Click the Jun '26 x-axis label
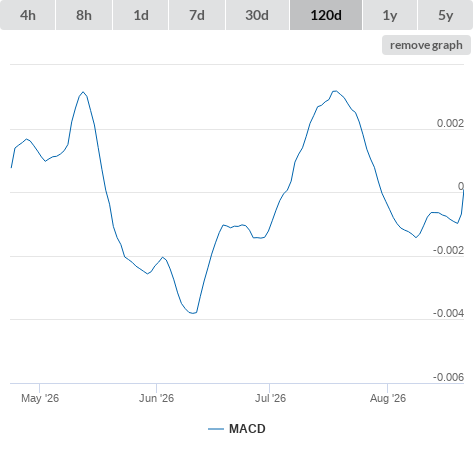Screen dimensions: 474x455 (156, 398)
